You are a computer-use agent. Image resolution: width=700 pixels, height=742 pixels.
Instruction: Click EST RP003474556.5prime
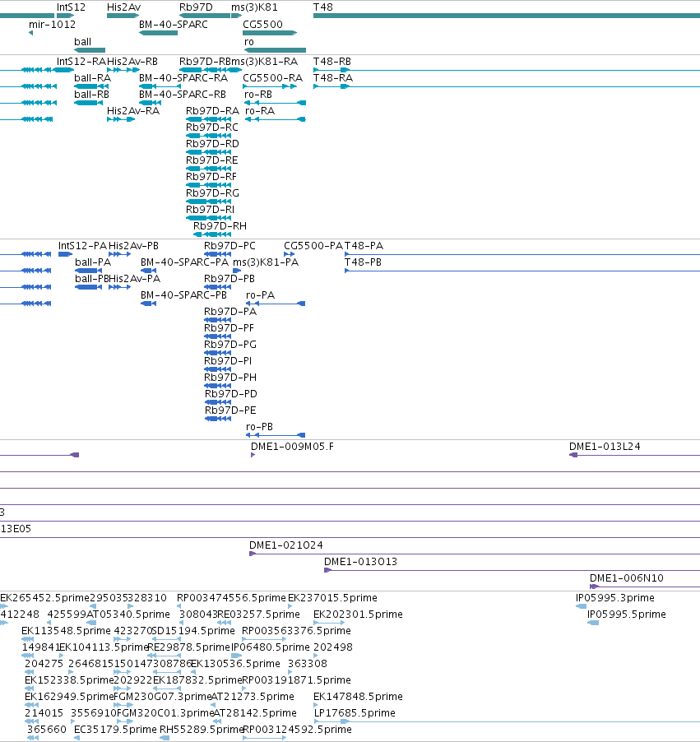pyautogui.click(x=231, y=598)
